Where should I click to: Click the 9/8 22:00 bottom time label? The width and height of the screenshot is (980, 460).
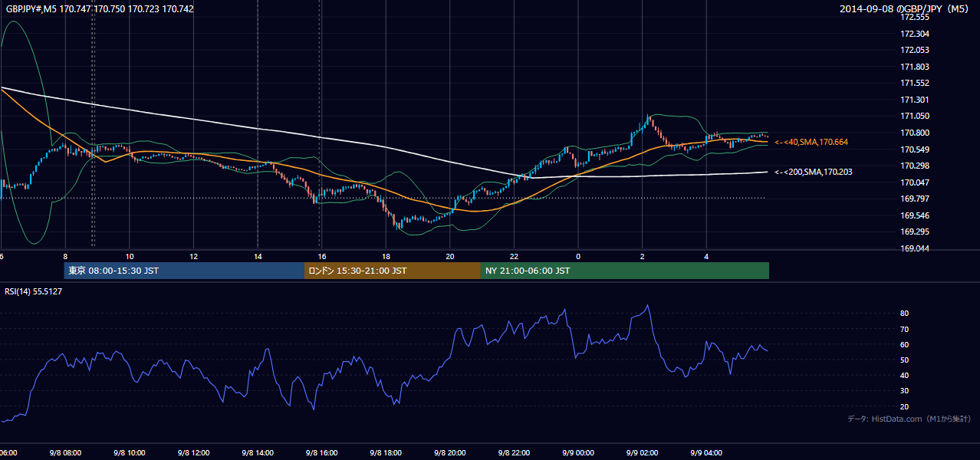[x=514, y=452]
